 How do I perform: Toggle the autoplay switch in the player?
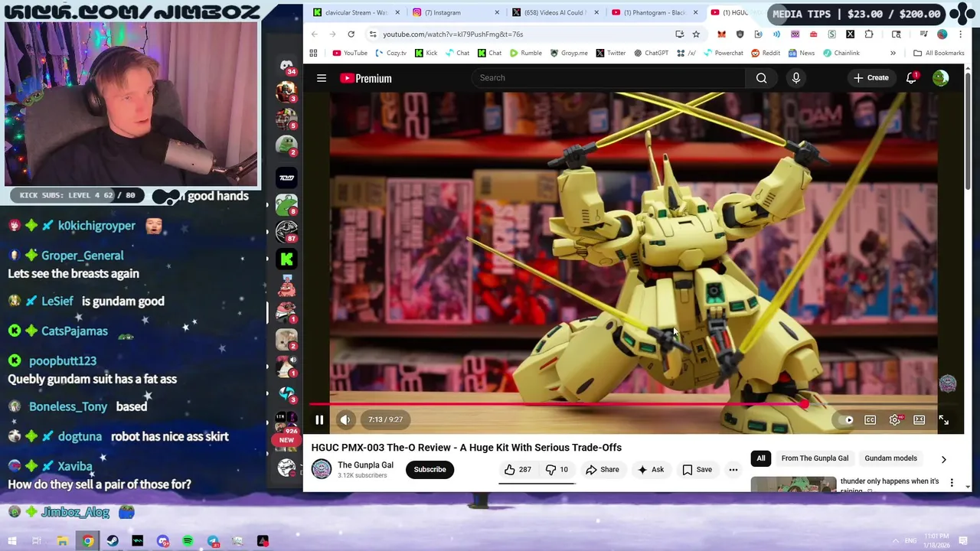click(x=846, y=419)
